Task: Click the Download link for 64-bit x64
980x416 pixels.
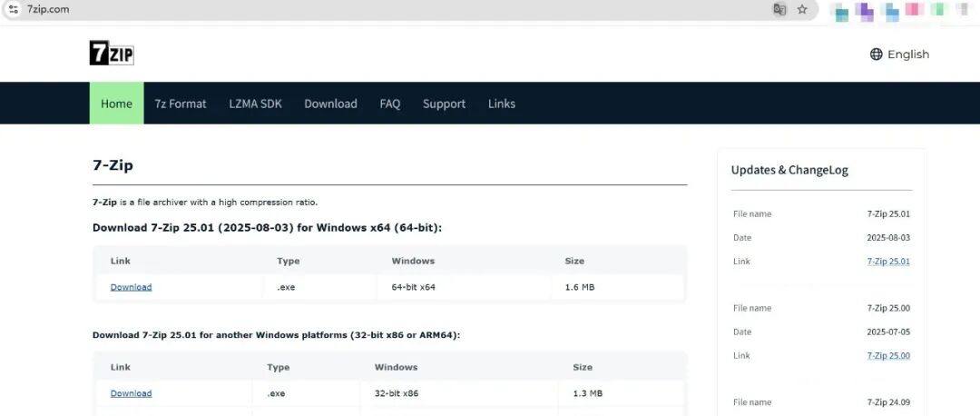Action: point(132,287)
